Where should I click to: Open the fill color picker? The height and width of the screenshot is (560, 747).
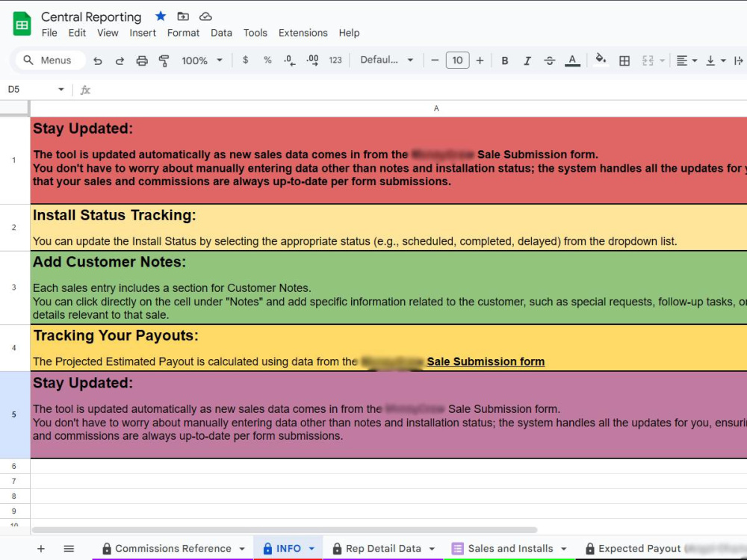coord(601,60)
